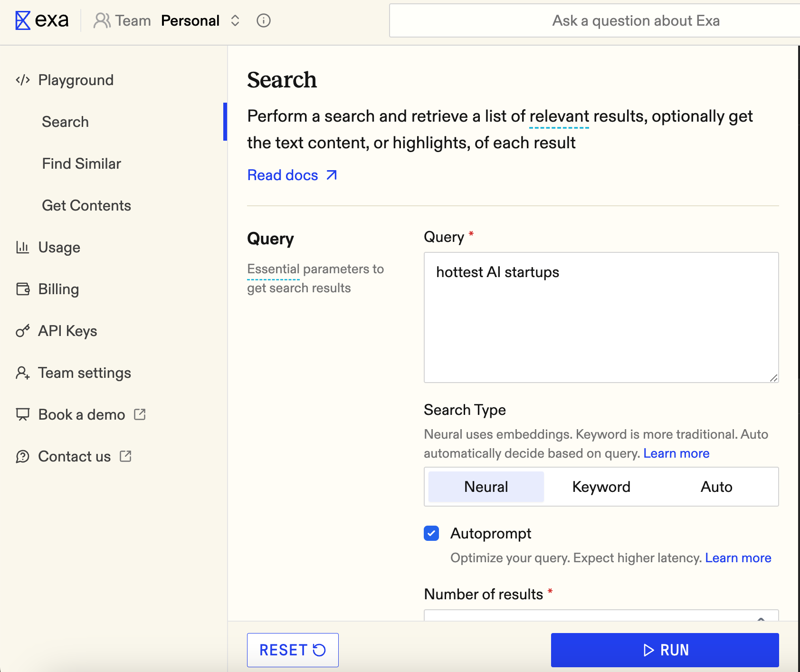The height and width of the screenshot is (672, 800).
Task: Click the Exa logo icon
Action: (22, 20)
